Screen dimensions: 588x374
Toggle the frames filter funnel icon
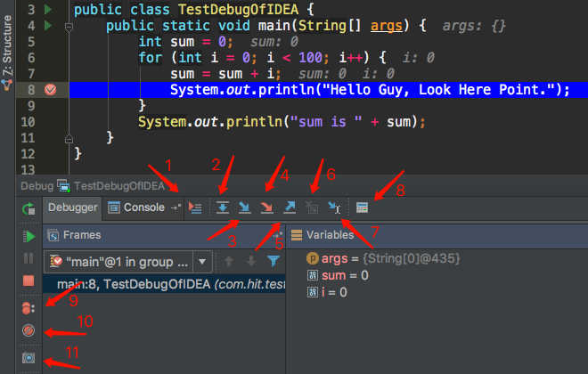(274, 261)
